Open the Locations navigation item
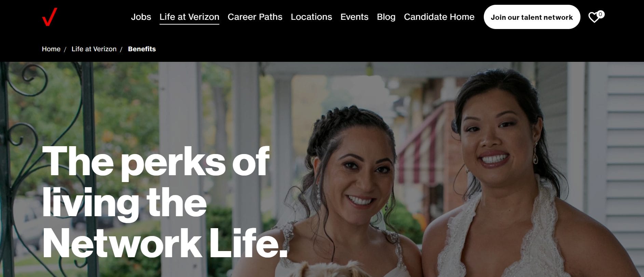 pyautogui.click(x=311, y=17)
